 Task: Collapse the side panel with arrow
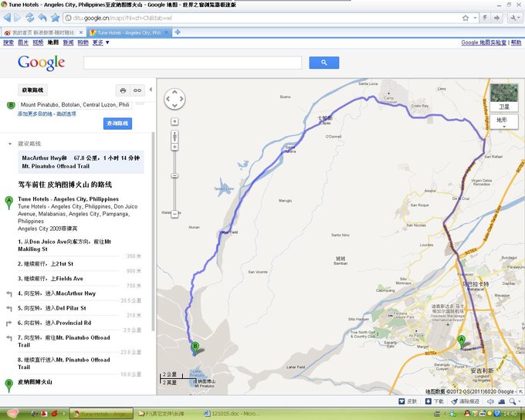pyautogui.click(x=151, y=90)
